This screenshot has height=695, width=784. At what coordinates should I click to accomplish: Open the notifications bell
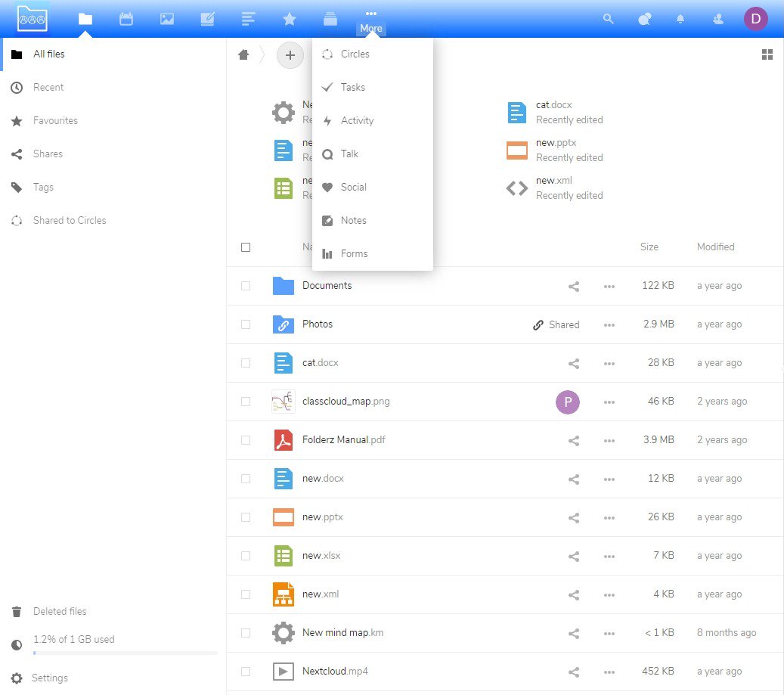point(680,19)
